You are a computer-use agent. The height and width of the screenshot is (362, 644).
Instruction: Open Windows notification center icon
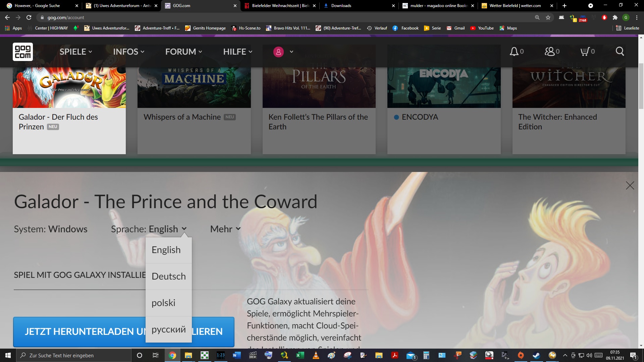coord(633,355)
